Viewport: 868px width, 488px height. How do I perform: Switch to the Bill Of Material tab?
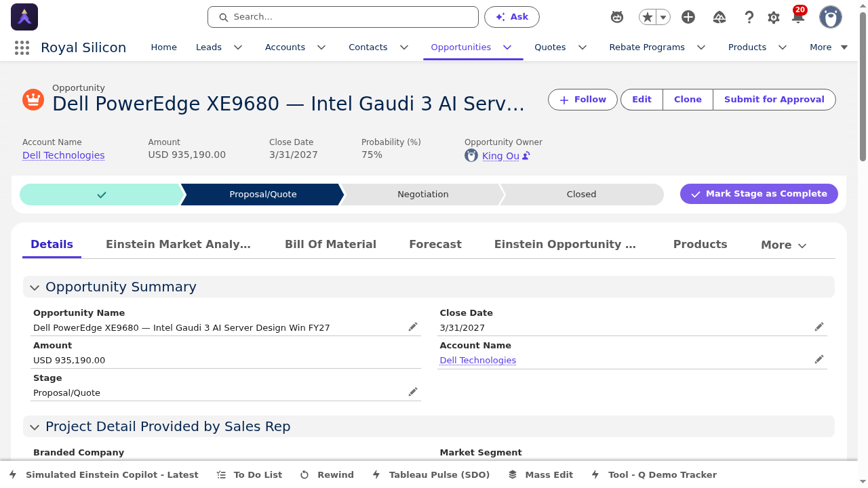(x=330, y=245)
